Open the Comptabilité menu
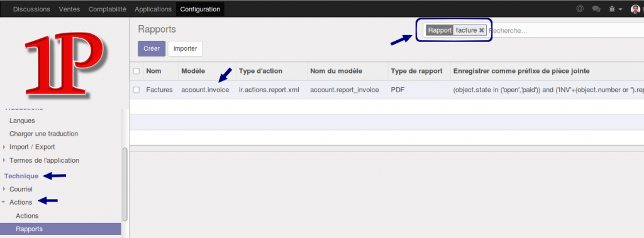Image resolution: width=644 pixels, height=238 pixels. [108, 9]
